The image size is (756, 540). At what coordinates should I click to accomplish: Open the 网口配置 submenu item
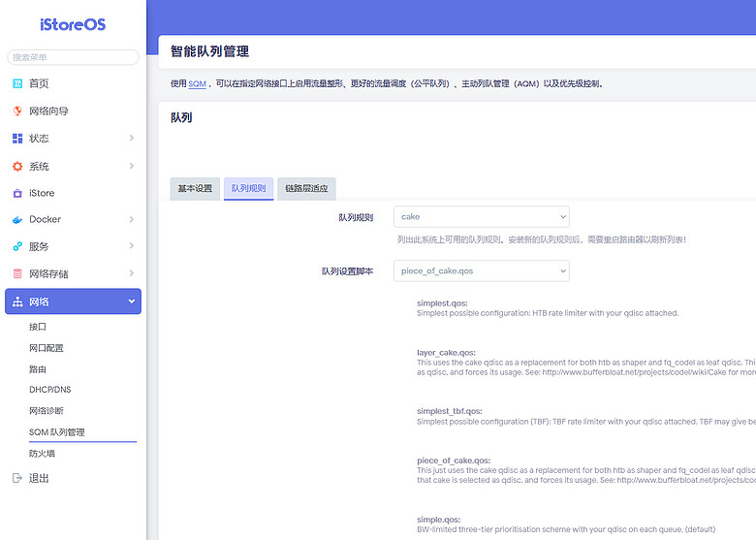[47, 348]
